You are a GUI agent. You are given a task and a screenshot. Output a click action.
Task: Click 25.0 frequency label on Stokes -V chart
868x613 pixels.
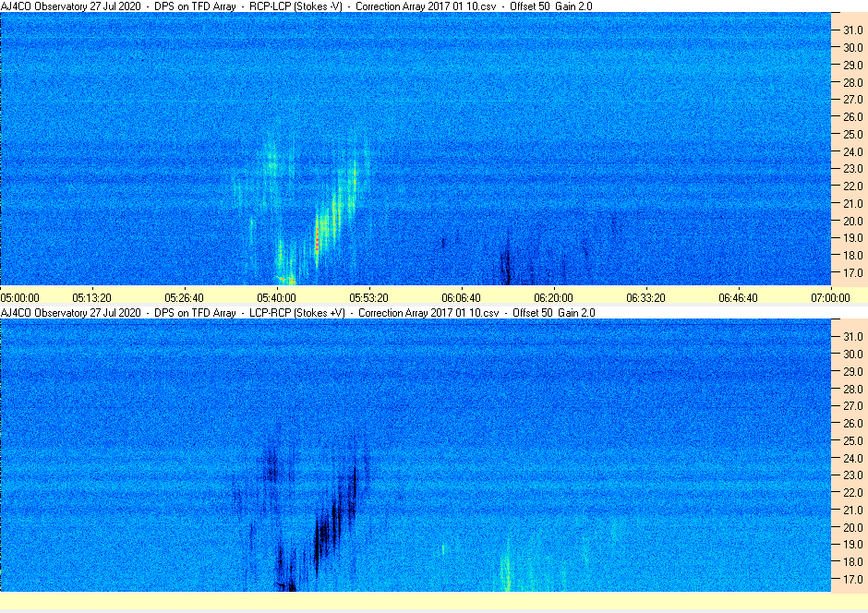[853, 135]
